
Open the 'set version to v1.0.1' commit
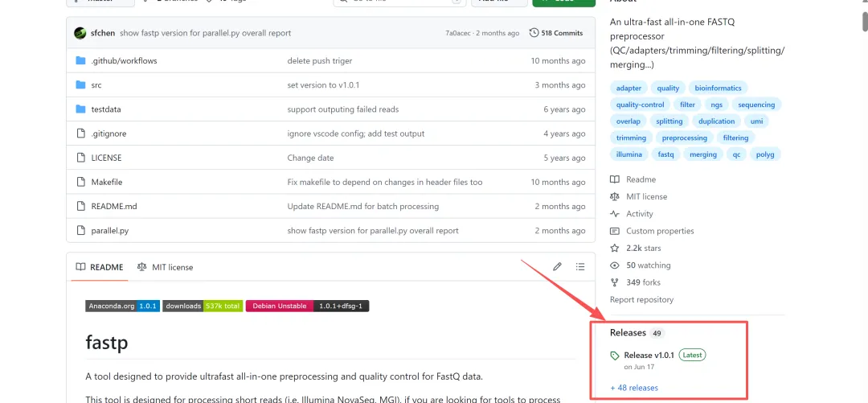coord(324,85)
